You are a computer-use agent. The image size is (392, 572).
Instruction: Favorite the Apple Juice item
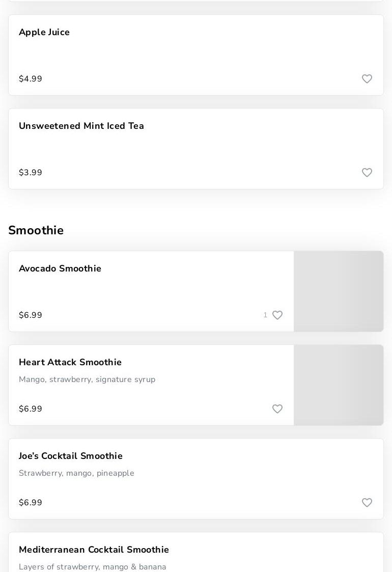pos(367,79)
